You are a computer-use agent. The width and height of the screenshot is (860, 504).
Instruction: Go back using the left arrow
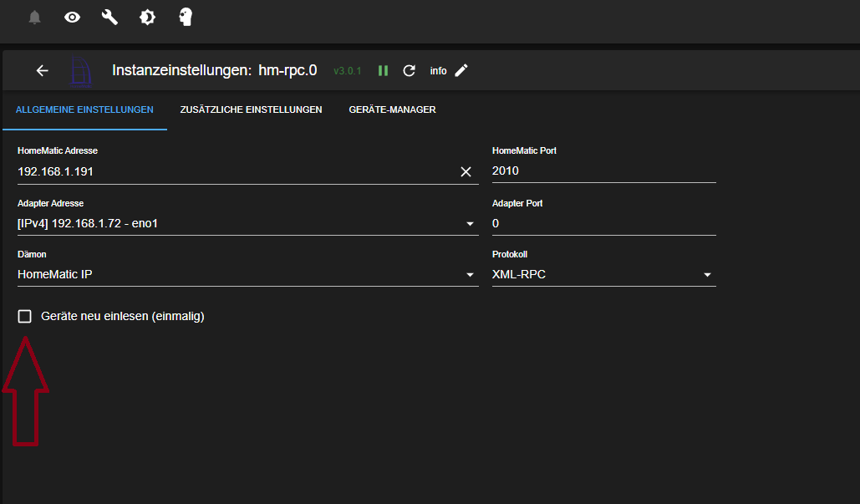click(42, 71)
